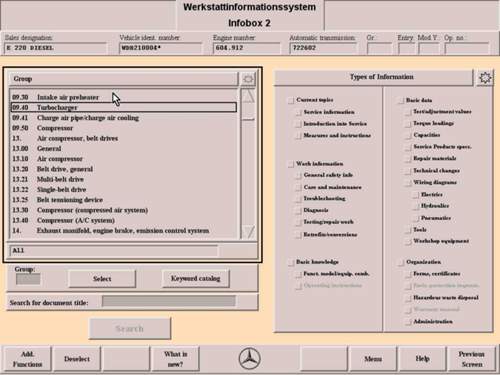The height and width of the screenshot is (375, 500).
Task: Select 13.30 Compressor (compressed air system)
Action: pyautogui.click(x=124, y=210)
